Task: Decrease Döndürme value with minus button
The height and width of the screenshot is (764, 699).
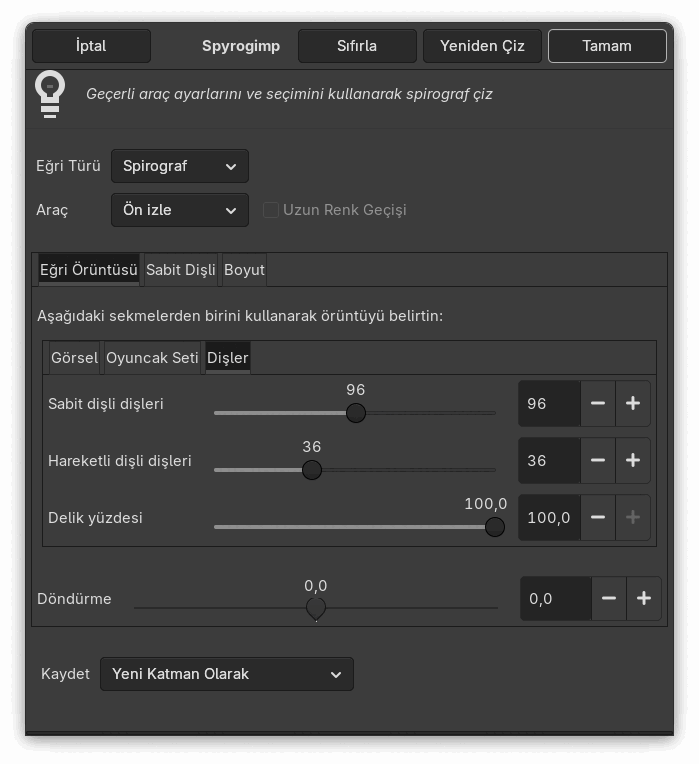Action: (x=609, y=598)
